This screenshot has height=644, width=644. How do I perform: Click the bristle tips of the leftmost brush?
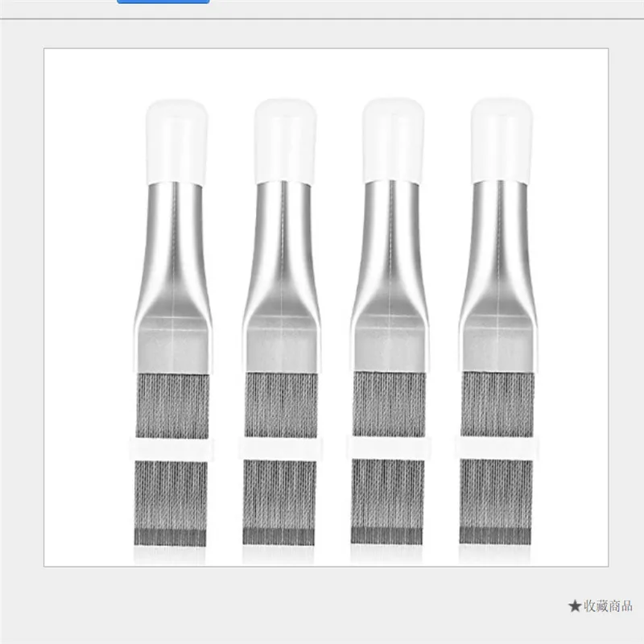[x=170, y=538]
